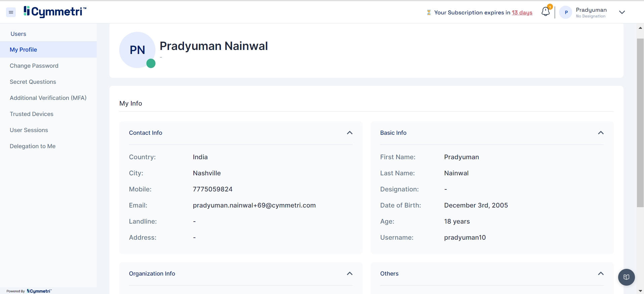Viewport: 644px width, 294px height.
Task: Collapse the Contact Info section
Action: pos(350,133)
